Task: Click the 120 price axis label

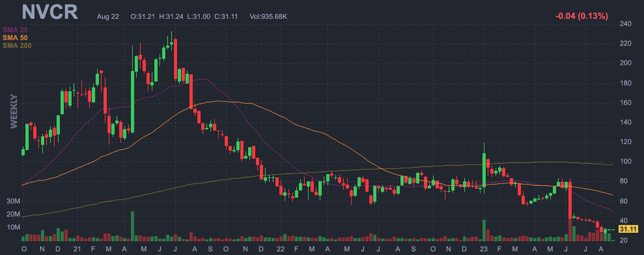Action: point(625,142)
